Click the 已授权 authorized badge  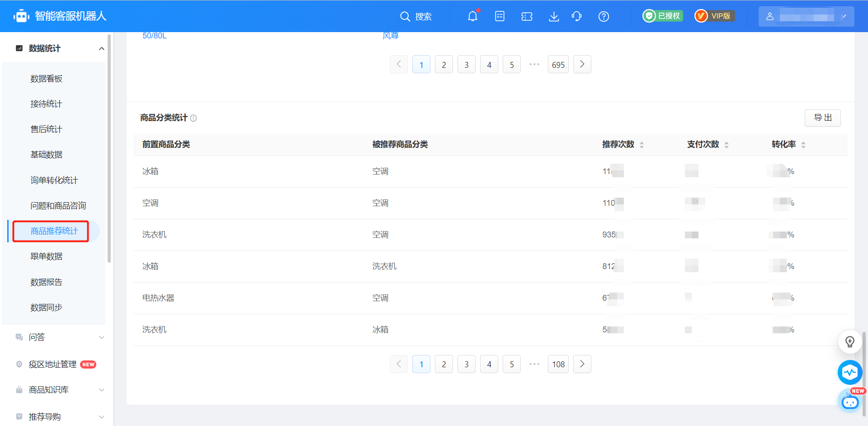pyautogui.click(x=662, y=16)
